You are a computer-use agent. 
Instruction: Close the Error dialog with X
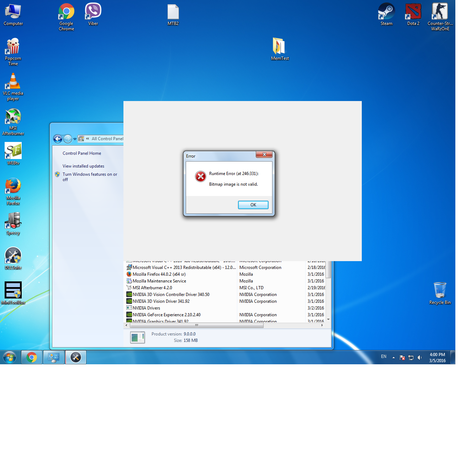pyautogui.click(x=264, y=154)
